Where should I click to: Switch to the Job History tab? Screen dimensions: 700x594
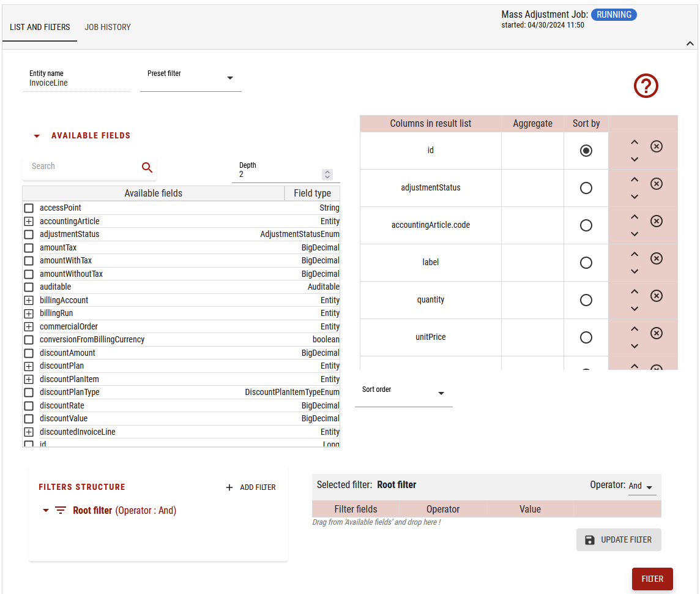pos(108,28)
